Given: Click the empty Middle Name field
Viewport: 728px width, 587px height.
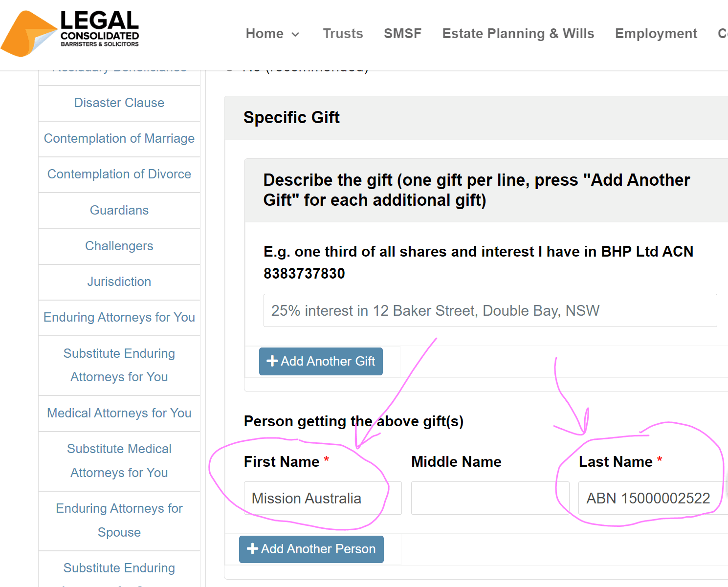Looking at the screenshot, I should [x=489, y=498].
